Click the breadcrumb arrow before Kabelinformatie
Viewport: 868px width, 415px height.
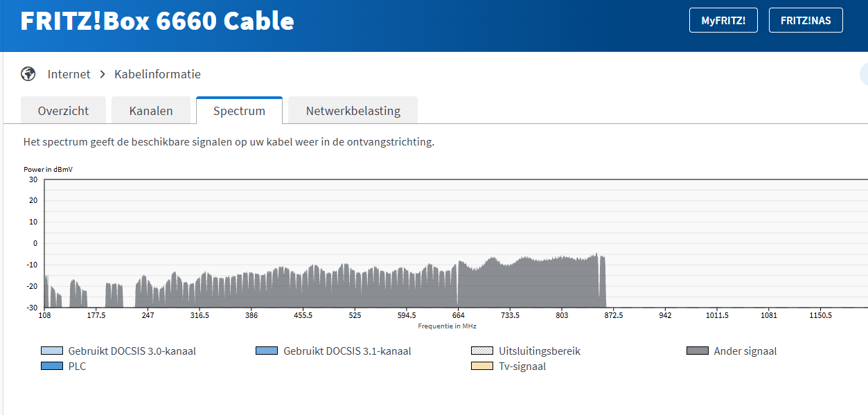[102, 74]
